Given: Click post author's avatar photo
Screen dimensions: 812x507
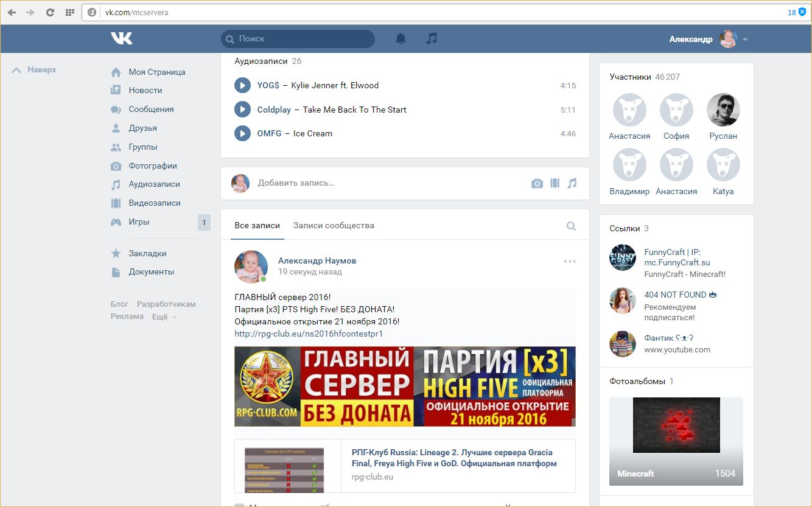Looking at the screenshot, I should [251, 267].
